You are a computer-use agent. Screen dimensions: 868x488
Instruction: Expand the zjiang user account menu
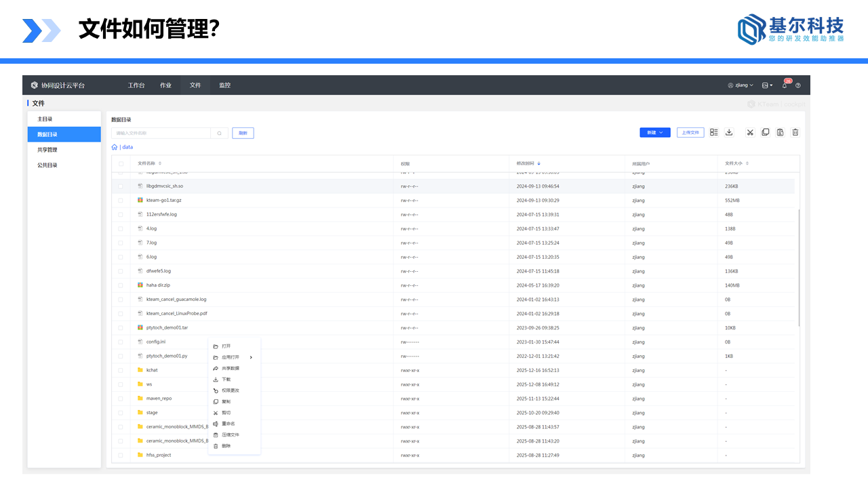point(741,85)
